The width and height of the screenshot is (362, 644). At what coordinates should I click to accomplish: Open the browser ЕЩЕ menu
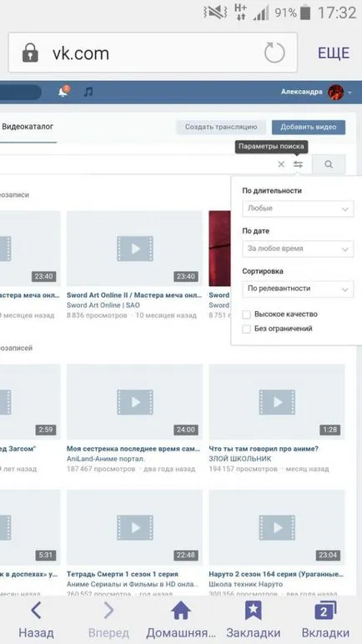coord(334,53)
